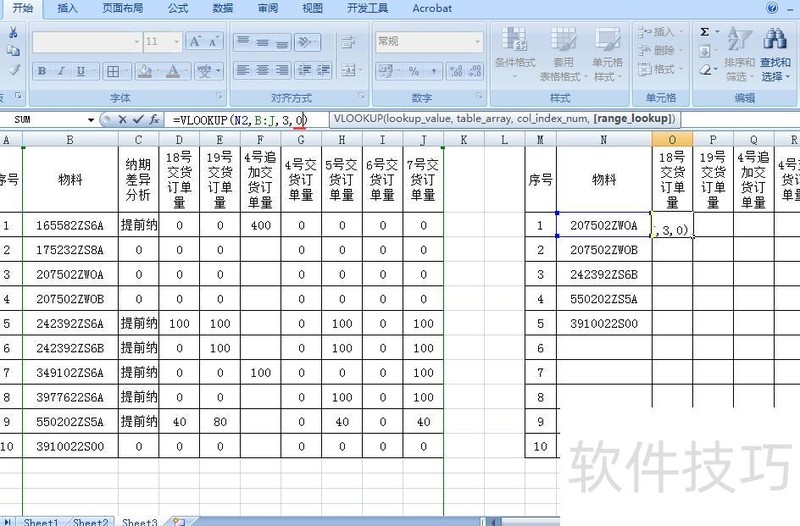Apply percent style format

pyautogui.click(x=414, y=71)
